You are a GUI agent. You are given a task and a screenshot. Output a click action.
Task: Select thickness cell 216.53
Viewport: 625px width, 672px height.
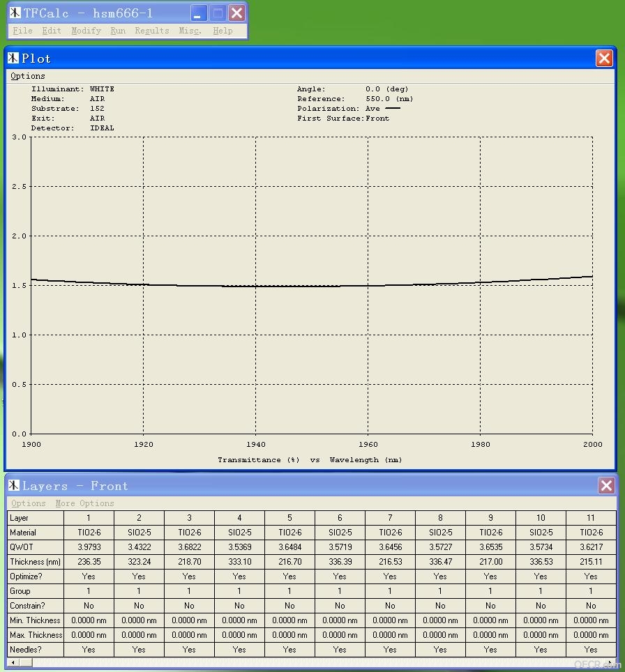390,561
